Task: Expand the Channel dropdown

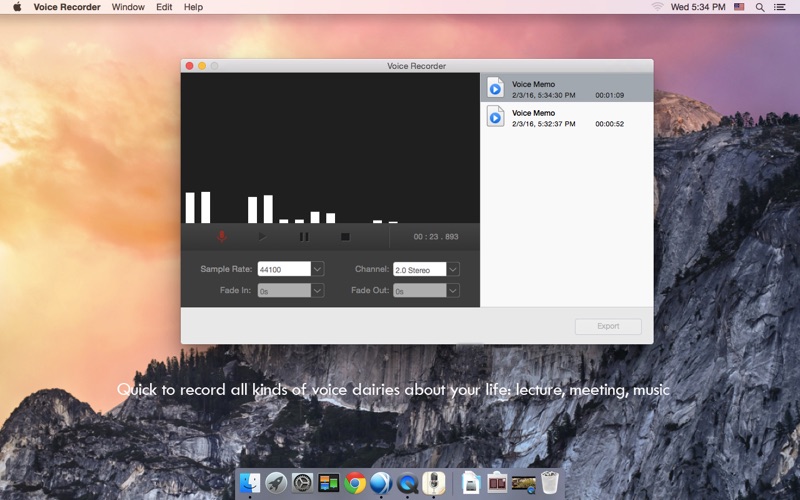Action: (453, 269)
